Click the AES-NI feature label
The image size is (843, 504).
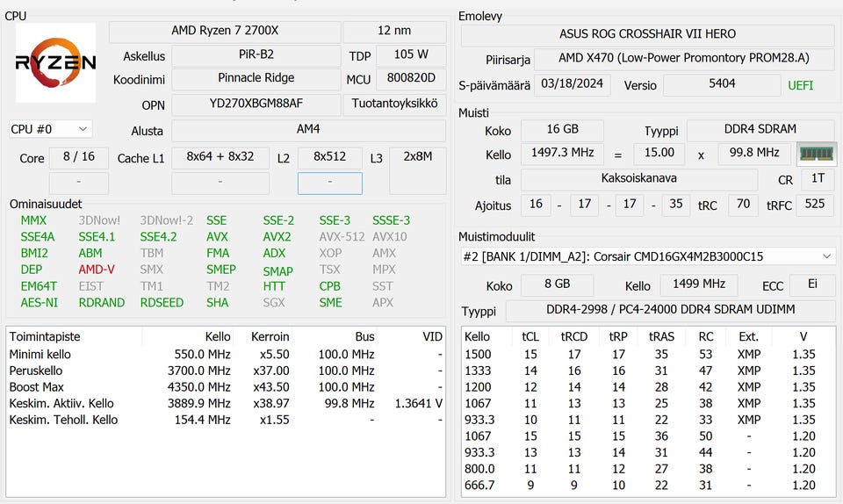point(40,303)
